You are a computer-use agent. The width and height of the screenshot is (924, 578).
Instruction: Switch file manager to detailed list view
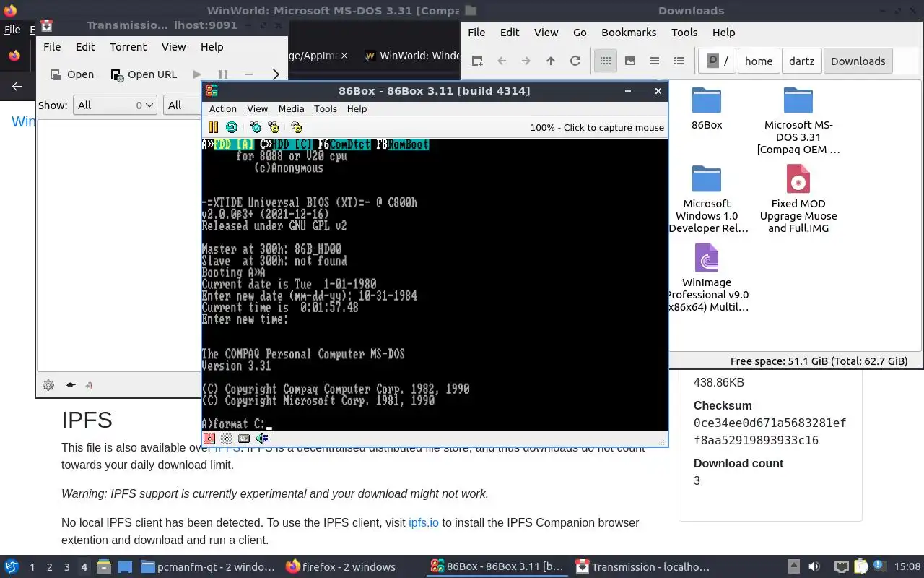pyautogui.click(x=679, y=61)
